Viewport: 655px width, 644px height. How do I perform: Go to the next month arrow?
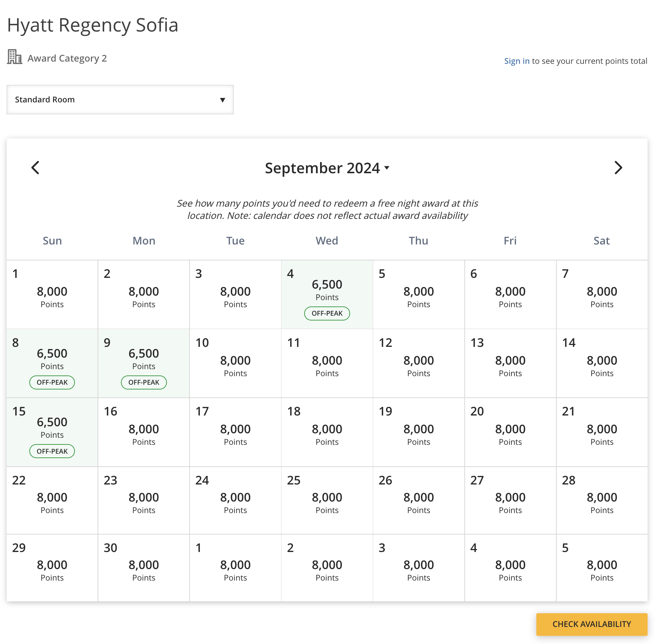[618, 168]
